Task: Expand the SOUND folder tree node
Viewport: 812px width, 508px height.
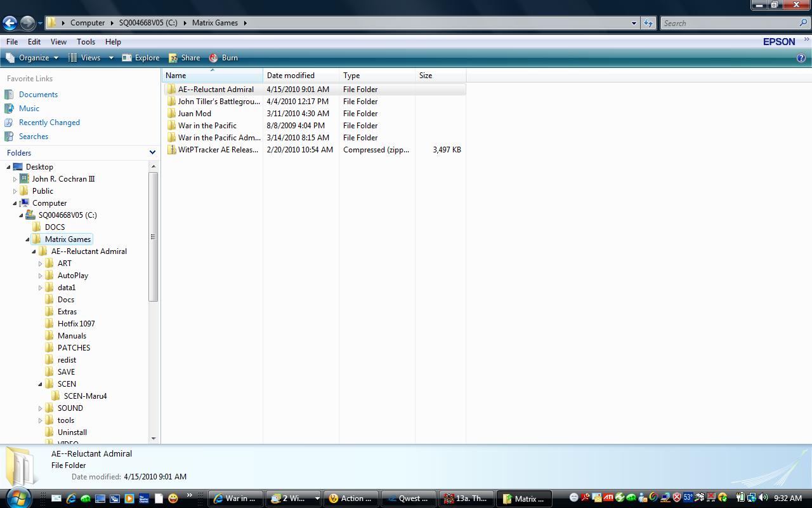Action: coord(40,408)
